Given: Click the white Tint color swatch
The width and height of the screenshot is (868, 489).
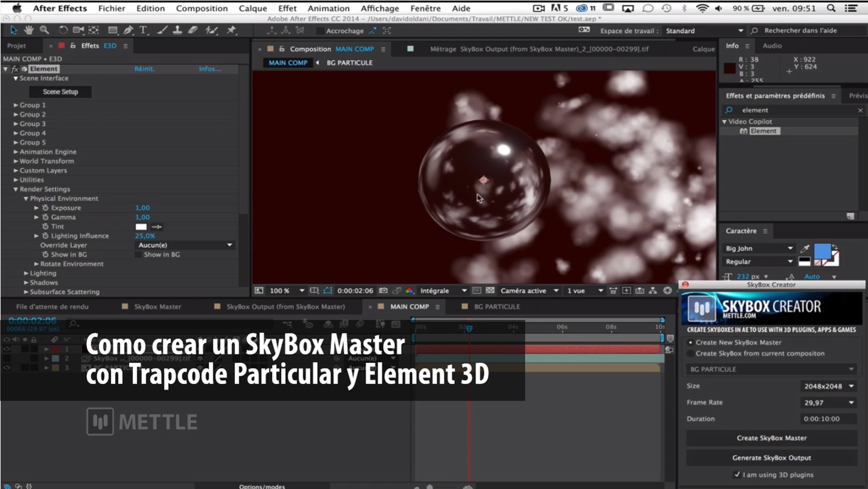Looking at the screenshot, I should [141, 227].
